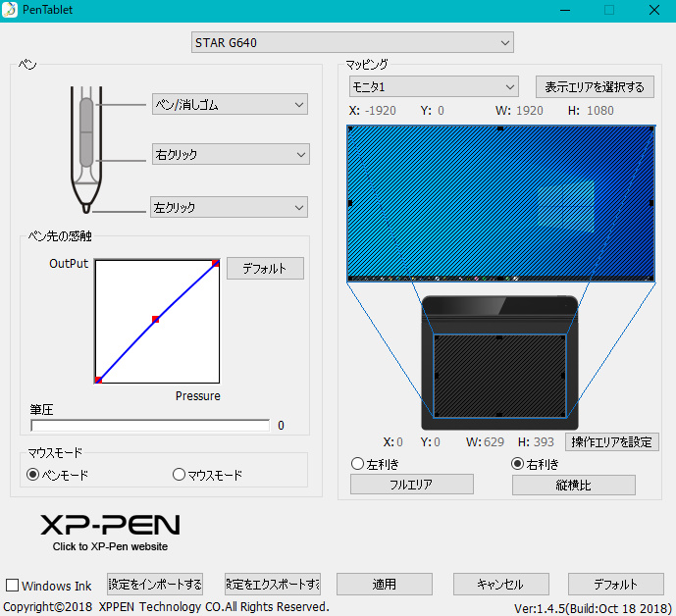The image size is (676, 616).
Task: Click the 筆圧 pressure test bar
Action: coord(150,426)
